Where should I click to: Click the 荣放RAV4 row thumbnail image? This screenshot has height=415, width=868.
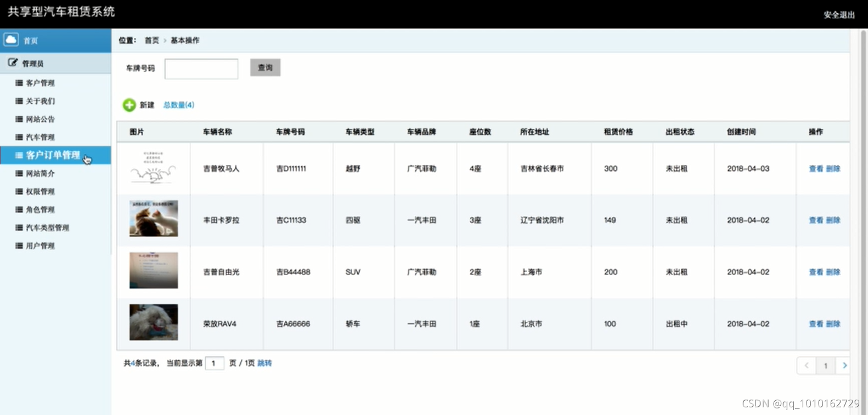[x=154, y=322]
